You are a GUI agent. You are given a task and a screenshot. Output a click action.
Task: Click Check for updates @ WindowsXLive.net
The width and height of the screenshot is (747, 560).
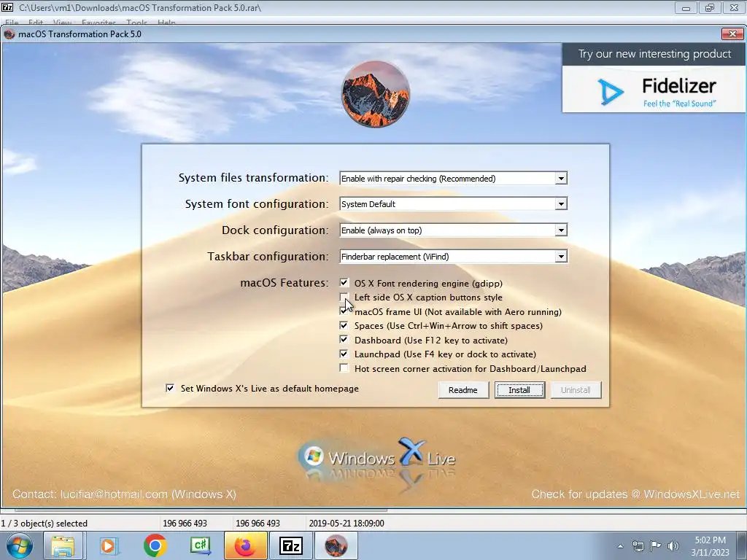[635, 494]
